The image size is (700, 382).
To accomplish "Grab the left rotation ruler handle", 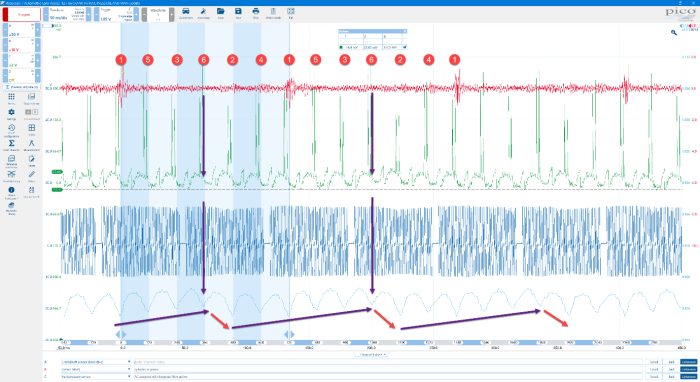I will click(121, 334).
